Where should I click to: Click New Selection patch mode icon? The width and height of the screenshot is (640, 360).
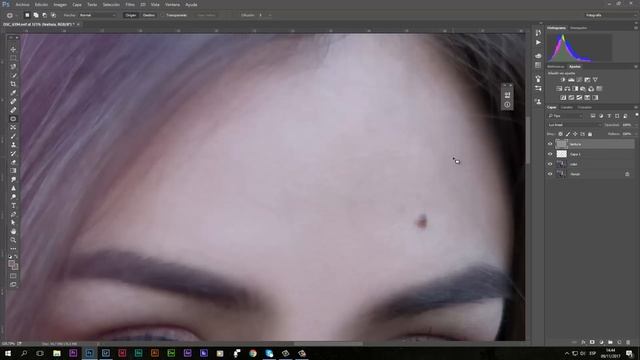[x=27, y=15]
